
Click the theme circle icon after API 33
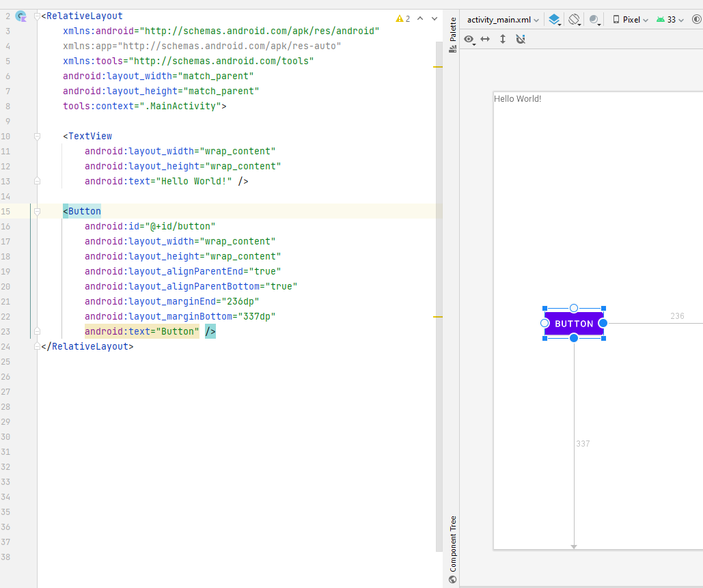pos(696,19)
